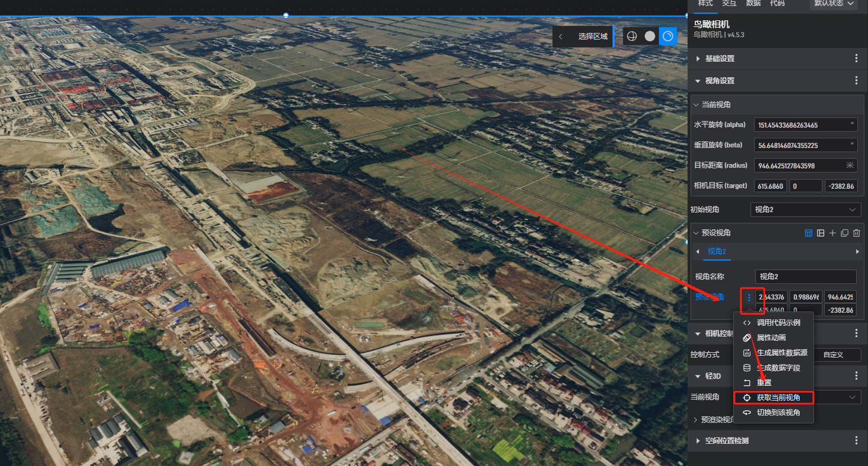The width and height of the screenshot is (868, 466).
Task: Click the back arrow next to 选择区域
Action: click(x=560, y=37)
